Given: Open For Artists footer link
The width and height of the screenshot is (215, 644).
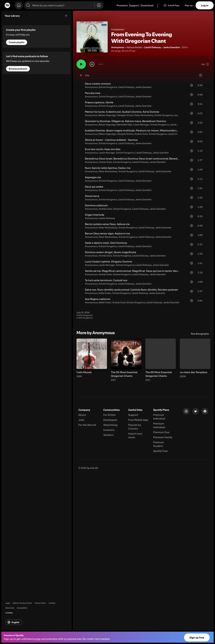Looking at the screenshot, I should point(109,415).
